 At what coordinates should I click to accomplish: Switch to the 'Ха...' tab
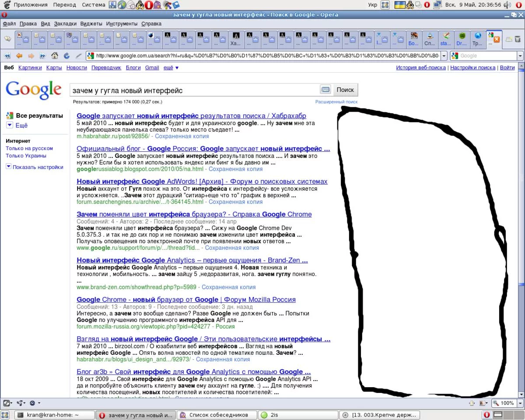pyautogui.click(x=236, y=39)
